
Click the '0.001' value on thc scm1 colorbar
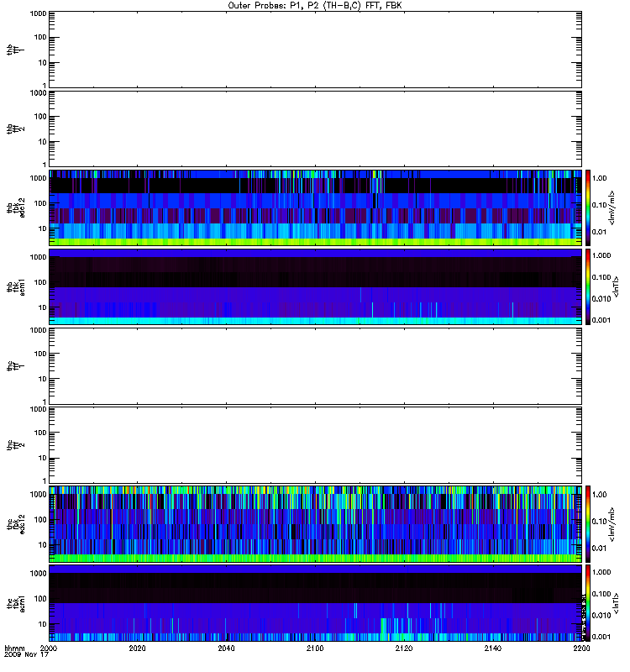pos(601,637)
